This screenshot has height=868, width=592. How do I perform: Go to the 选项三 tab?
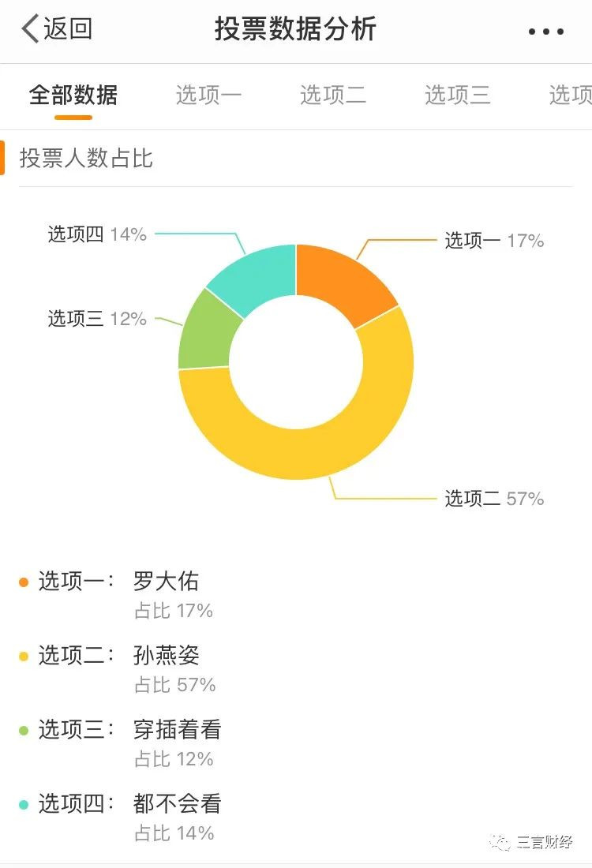(458, 95)
